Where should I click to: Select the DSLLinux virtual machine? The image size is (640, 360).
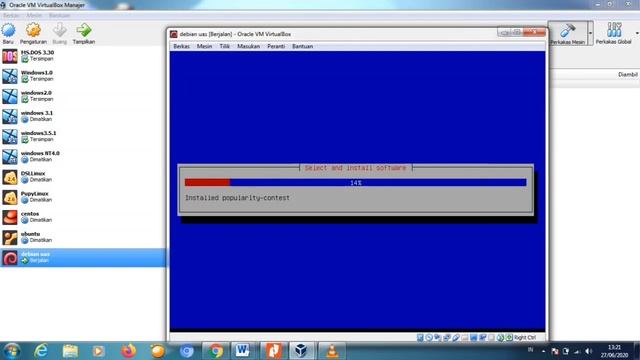click(83, 177)
